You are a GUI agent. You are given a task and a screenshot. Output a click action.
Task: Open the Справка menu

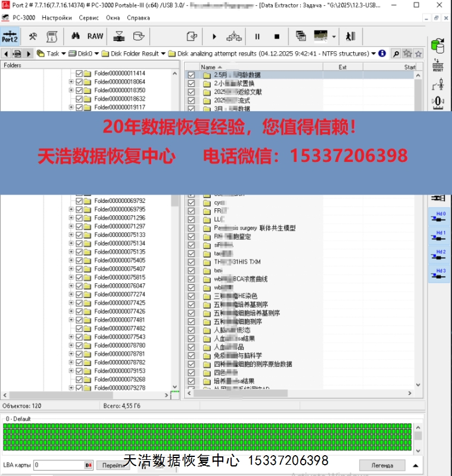(x=138, y=18)
